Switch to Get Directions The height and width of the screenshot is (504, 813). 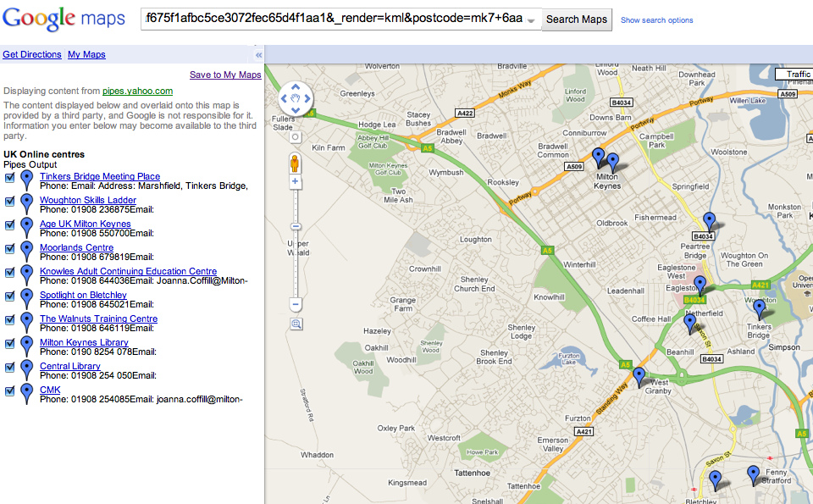[32, 54]
